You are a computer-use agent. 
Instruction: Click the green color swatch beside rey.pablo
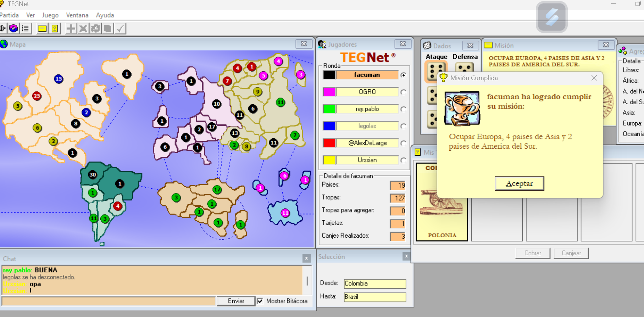point(329,109)
